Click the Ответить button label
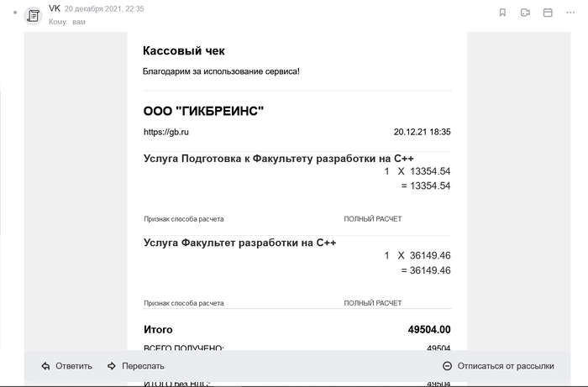This screenshot has height=387, width=588. tap(74, 366)
